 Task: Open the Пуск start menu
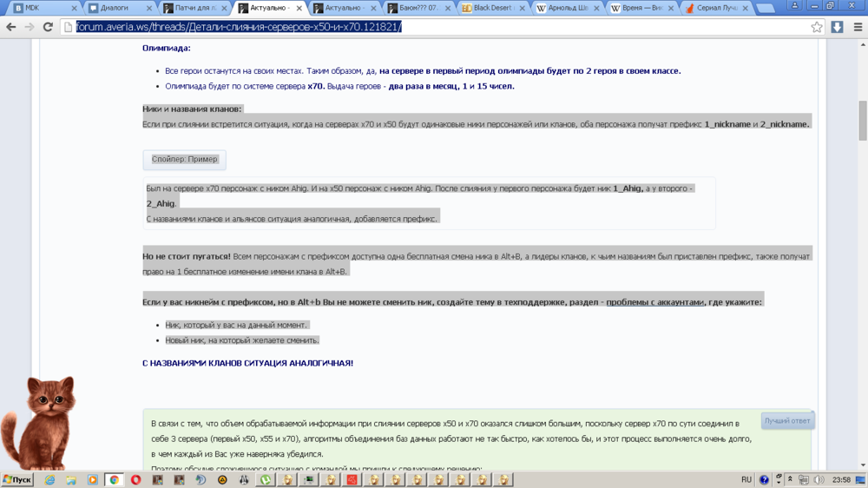click(17, 479)
